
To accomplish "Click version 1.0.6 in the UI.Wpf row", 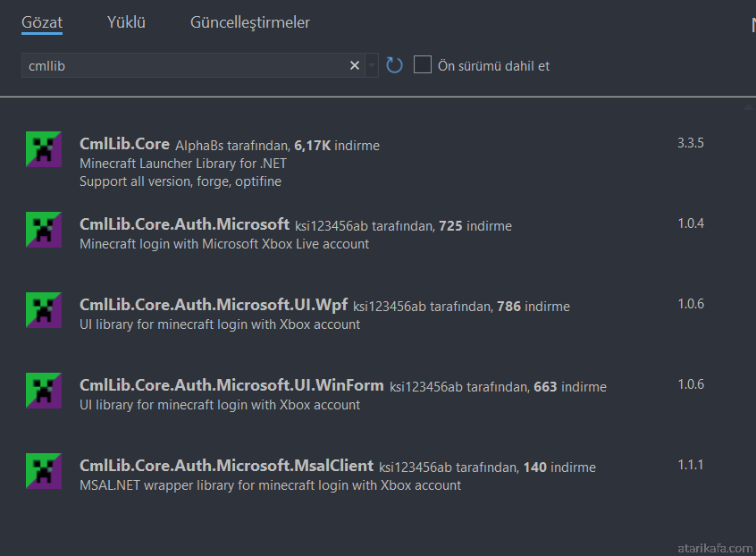I will click(x=691, y=304).
